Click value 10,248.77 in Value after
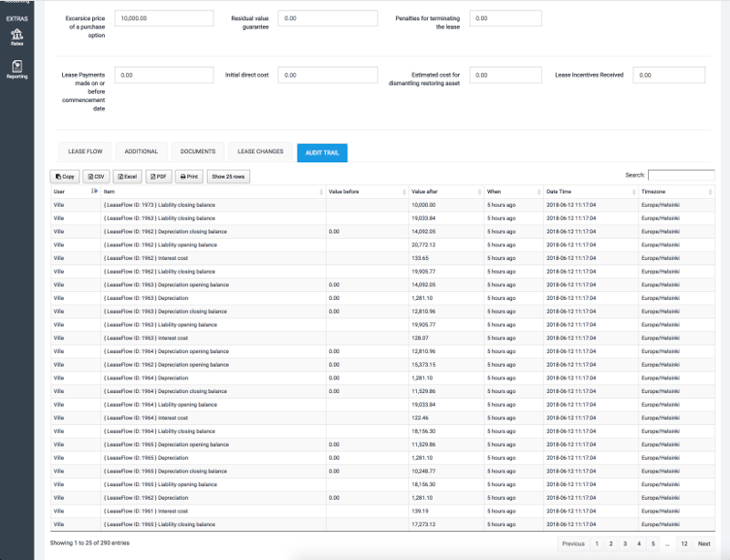 [423, 472]
